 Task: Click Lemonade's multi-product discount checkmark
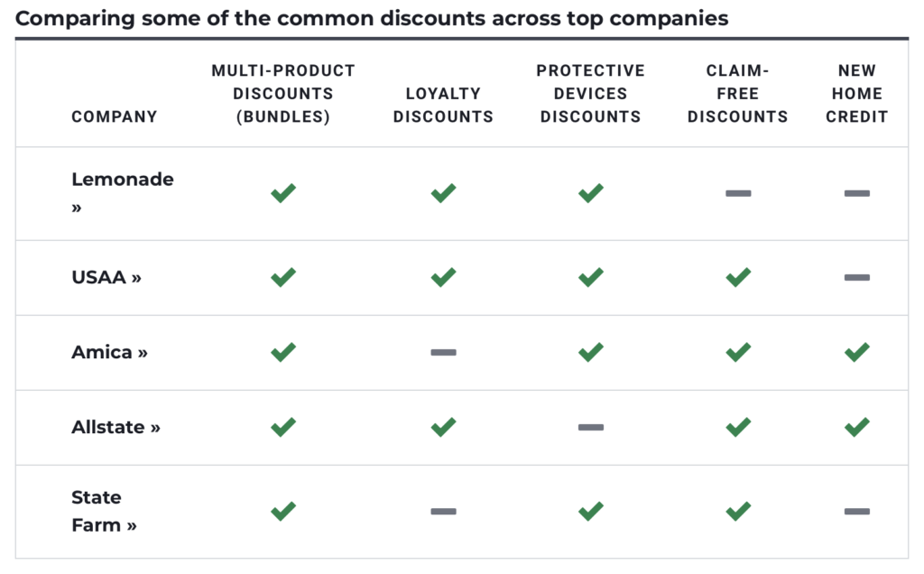(283, 193)
